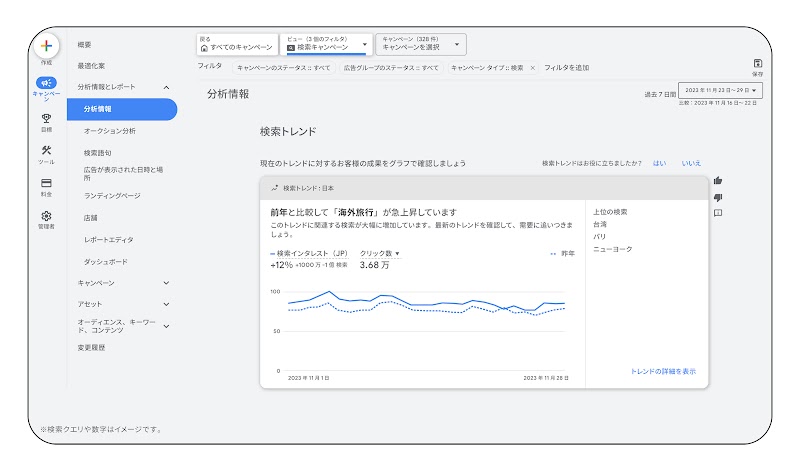The image size is (800, 471).
Task: Open the キャンペーンを選択 dropdown
Action: [x=421, y=44]
